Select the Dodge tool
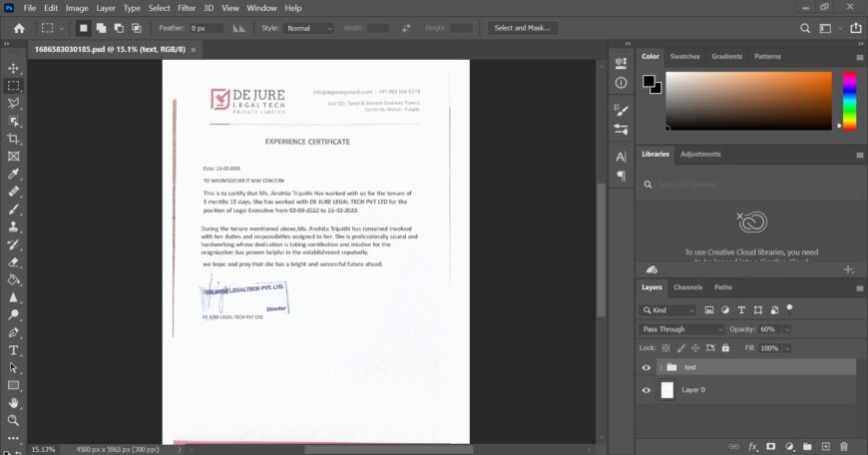 pyautogui.click(x=13, y=315)
